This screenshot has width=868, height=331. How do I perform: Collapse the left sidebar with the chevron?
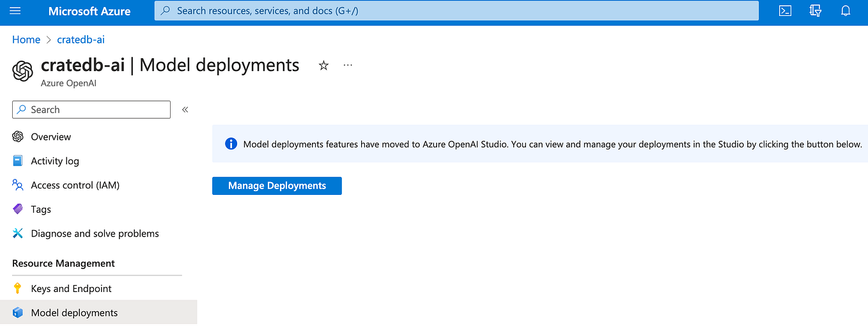pos(185,110)
